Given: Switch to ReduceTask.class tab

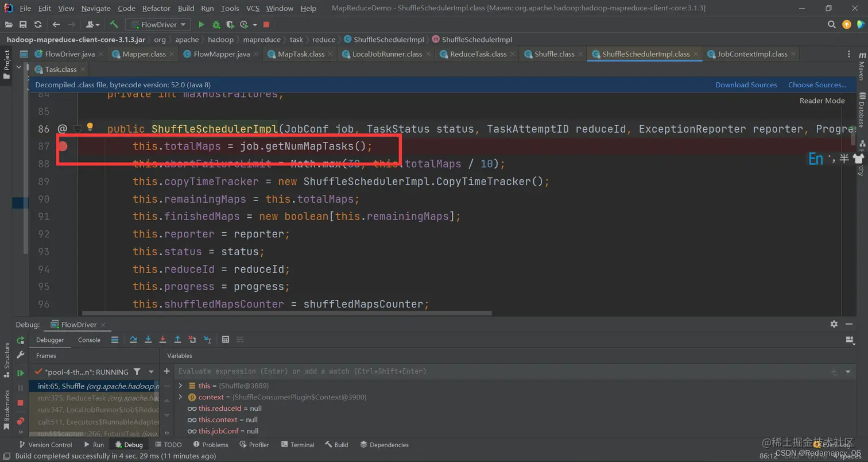Looking at the screenshot, I should (x=478, y=54).
